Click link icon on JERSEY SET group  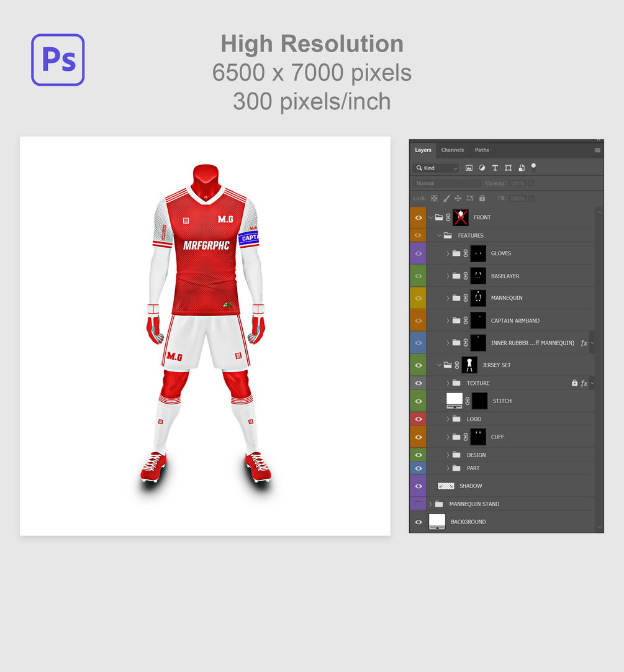tap(457, 365)
